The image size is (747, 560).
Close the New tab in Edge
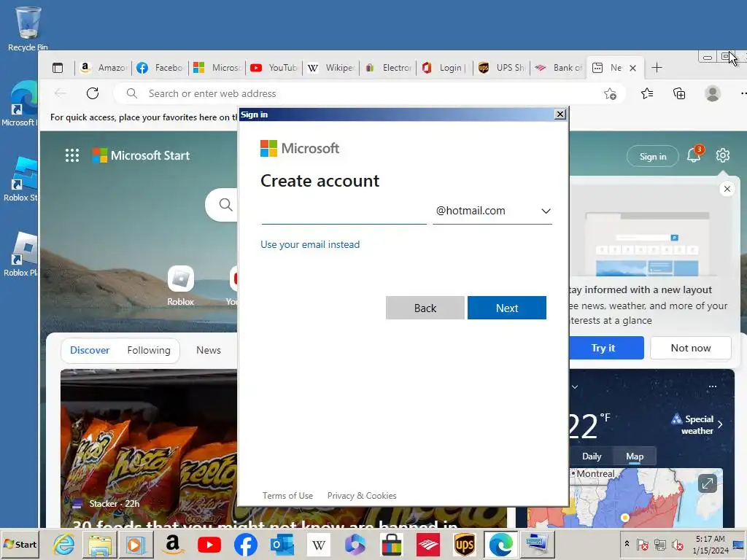(632, 68)
